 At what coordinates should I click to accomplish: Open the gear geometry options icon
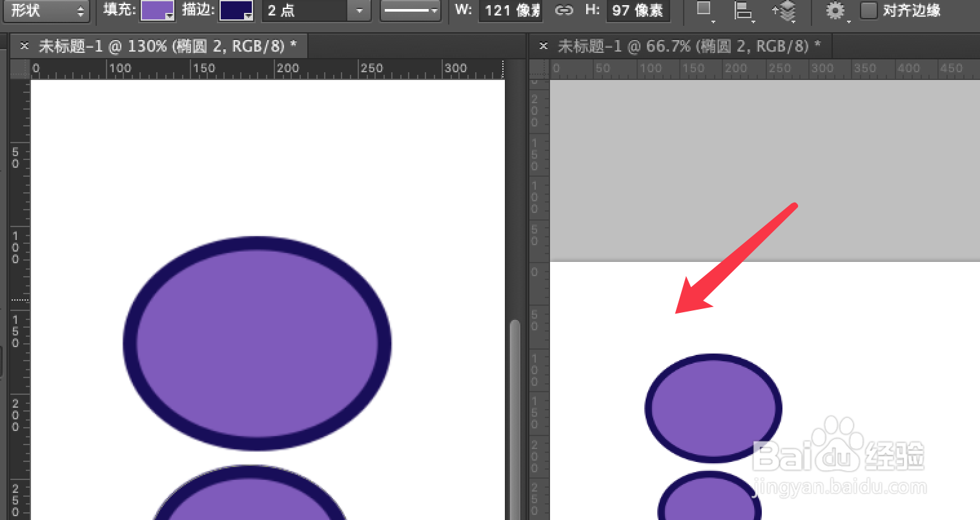pyautogui.click(x=837, y=10)
